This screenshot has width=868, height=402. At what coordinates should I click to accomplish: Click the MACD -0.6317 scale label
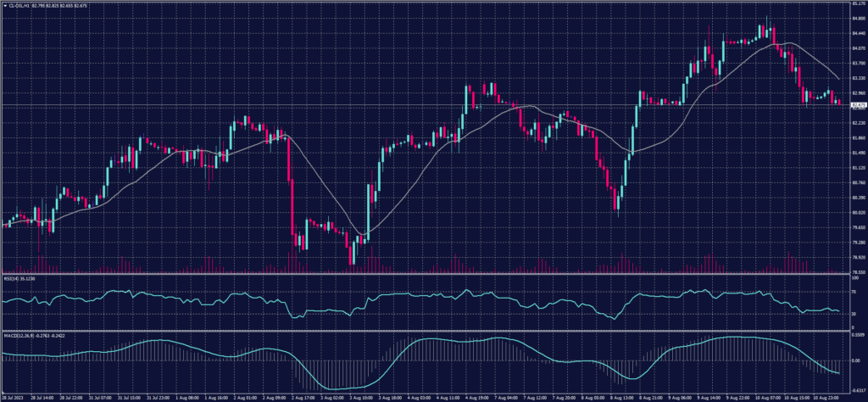[x=855, y=388]
